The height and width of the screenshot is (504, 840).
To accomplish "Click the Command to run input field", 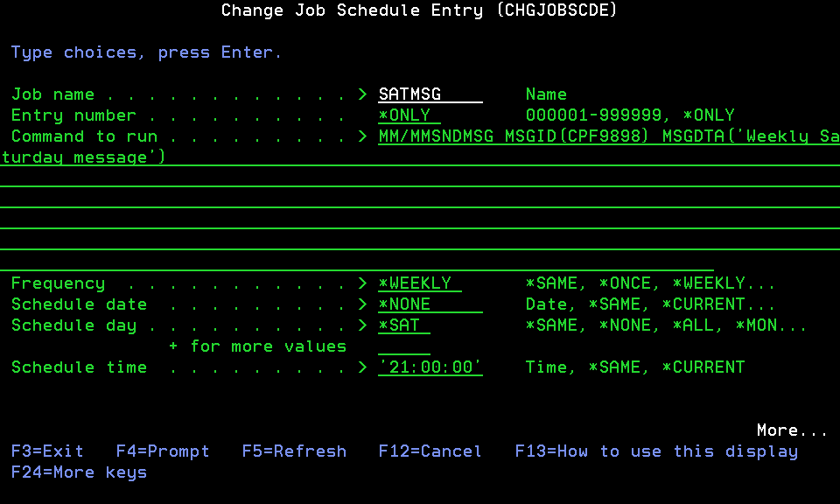I will [x=607, y=136].
